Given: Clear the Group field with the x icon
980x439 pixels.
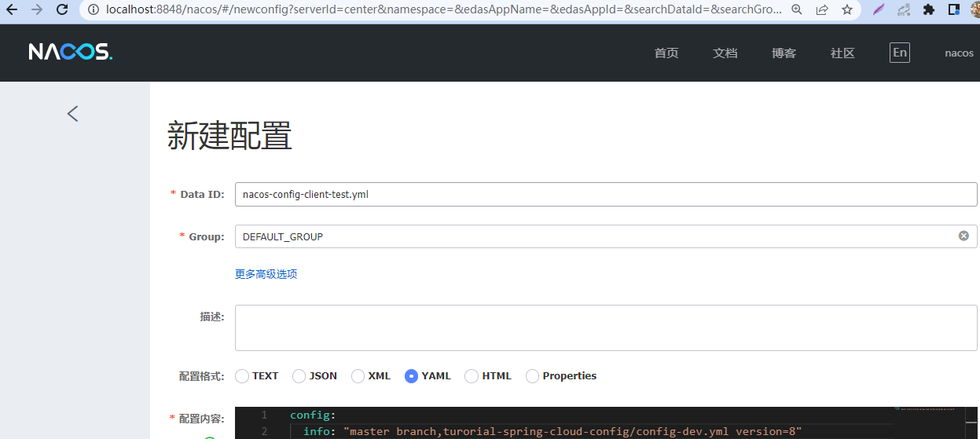Looking at the screenshot, I should (963, 236).
